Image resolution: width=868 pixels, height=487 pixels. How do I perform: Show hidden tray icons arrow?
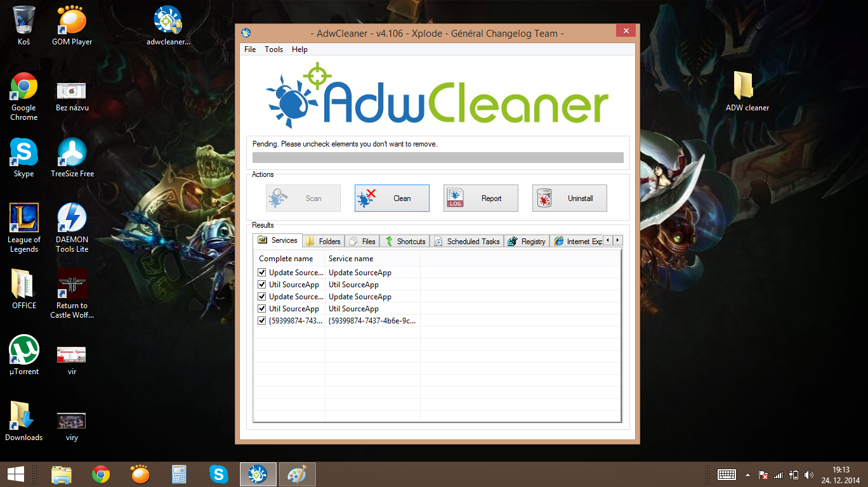point(747,474)
